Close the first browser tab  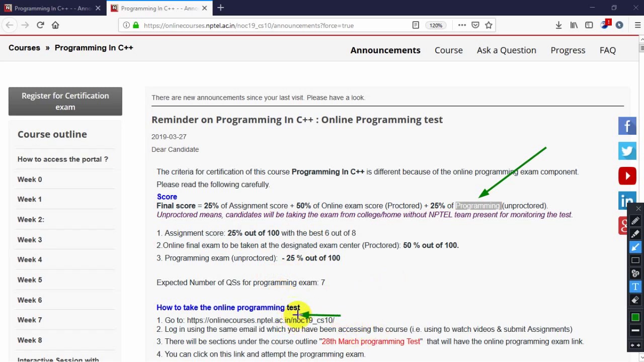point(98,8)
